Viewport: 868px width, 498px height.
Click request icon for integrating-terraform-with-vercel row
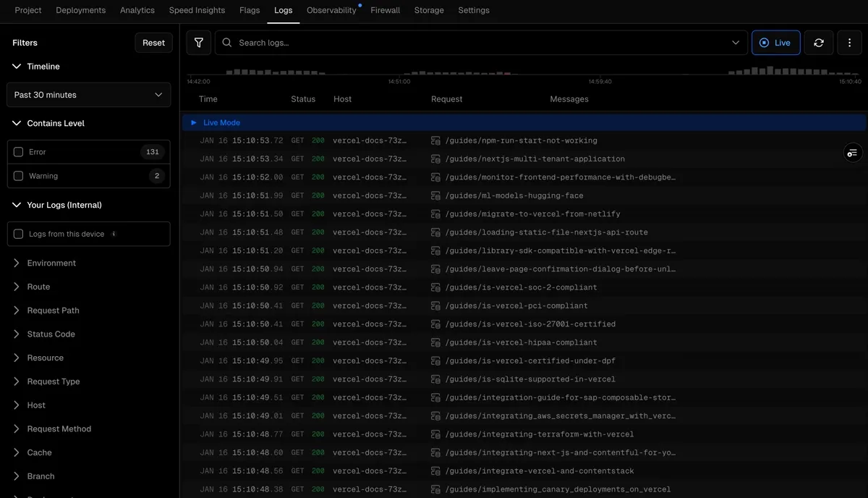click(x=435, y=434)
